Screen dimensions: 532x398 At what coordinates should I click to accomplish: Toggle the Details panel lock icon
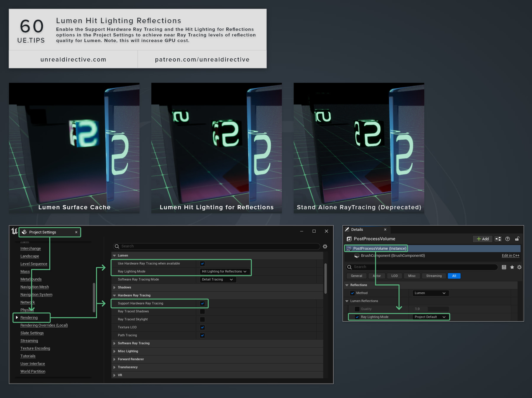click(517, 239)
